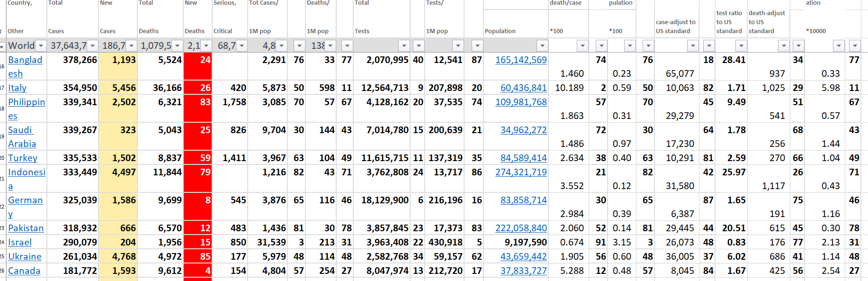Screen dimensions: 868x281
Task: Follow Philippines population link 109,981,768
Action: (x=521, y=102)
